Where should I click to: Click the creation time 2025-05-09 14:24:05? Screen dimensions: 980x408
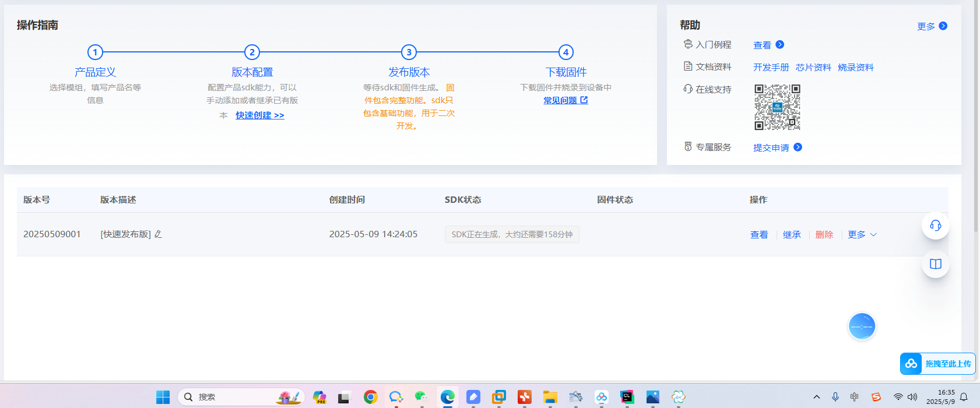pyautogui.click(x=373, y=234)
